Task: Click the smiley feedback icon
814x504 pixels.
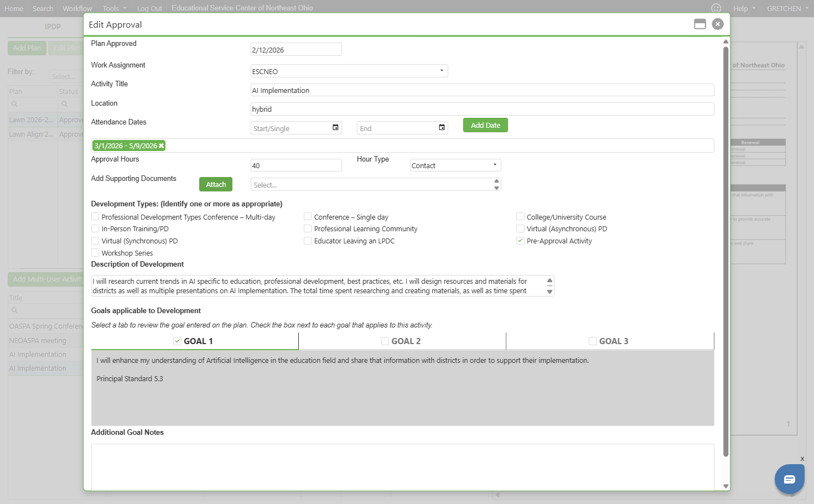Action: click(716, 8)
